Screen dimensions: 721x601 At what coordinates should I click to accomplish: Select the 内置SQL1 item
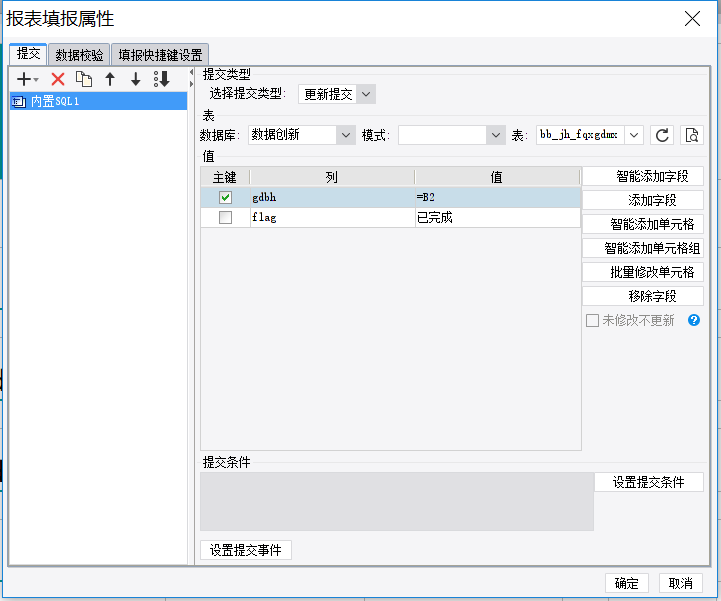[x=98, y=101]
